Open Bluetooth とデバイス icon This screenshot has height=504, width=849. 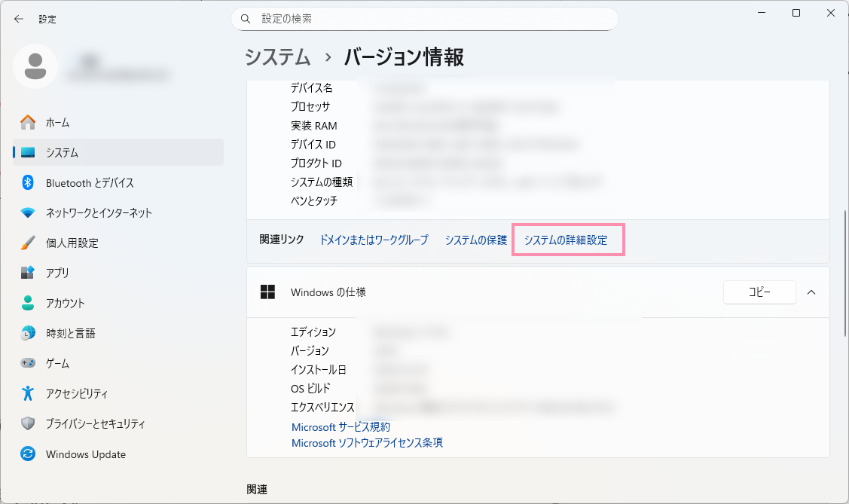[28, 182]
